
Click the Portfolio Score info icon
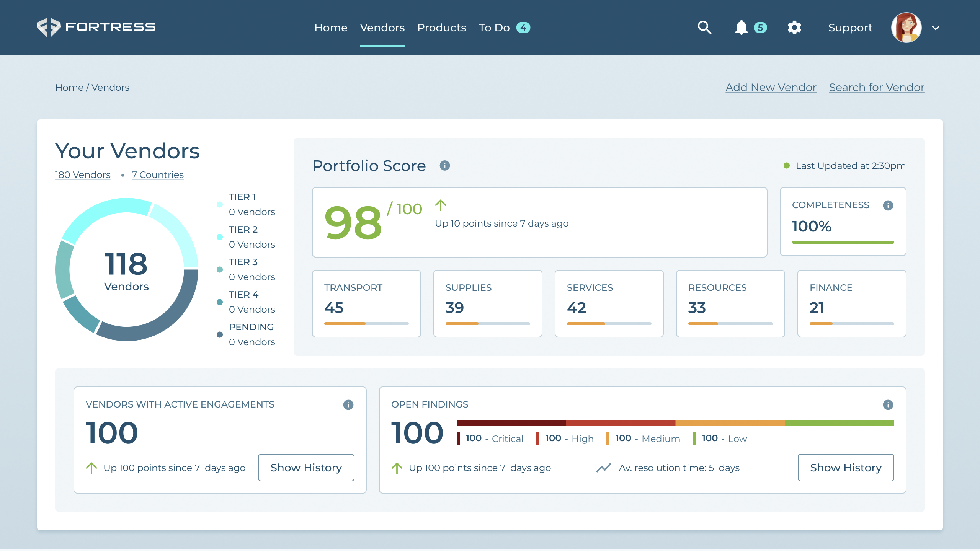click(444, 166)
